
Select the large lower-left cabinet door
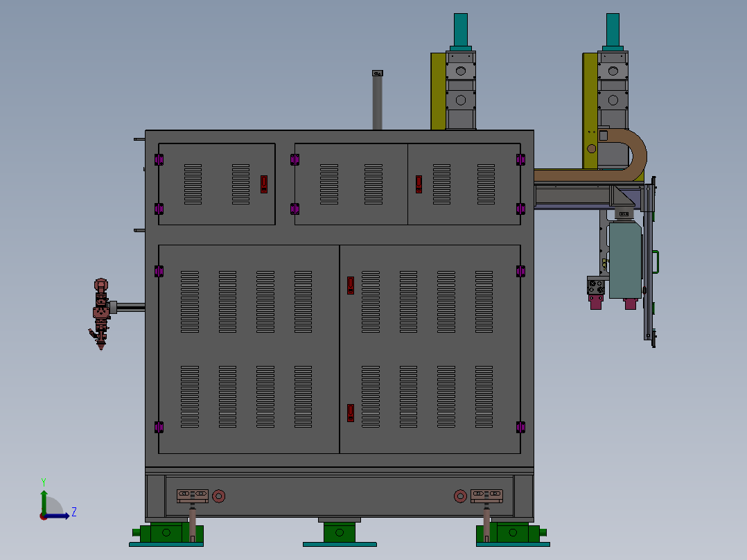249,349
